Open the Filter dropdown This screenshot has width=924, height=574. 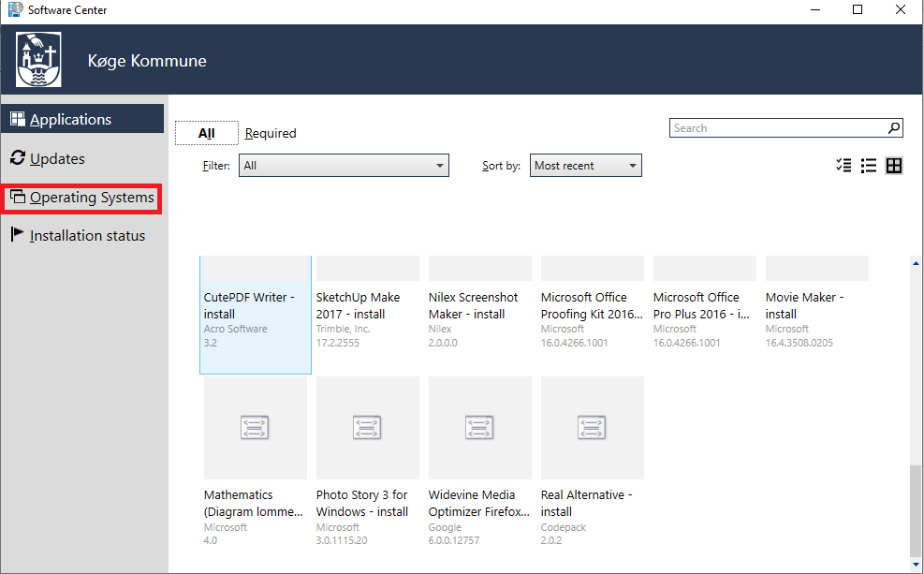point(344,166)
